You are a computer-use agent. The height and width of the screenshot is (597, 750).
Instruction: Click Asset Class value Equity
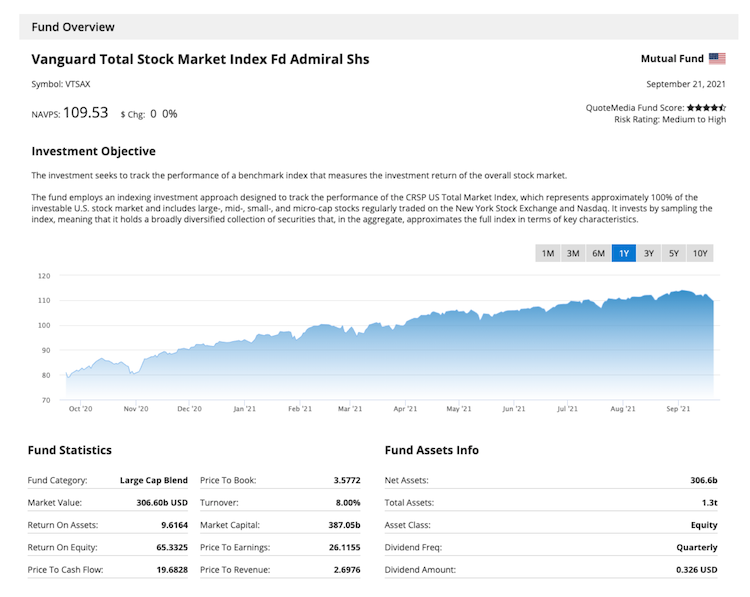click(x=704, y=525)
